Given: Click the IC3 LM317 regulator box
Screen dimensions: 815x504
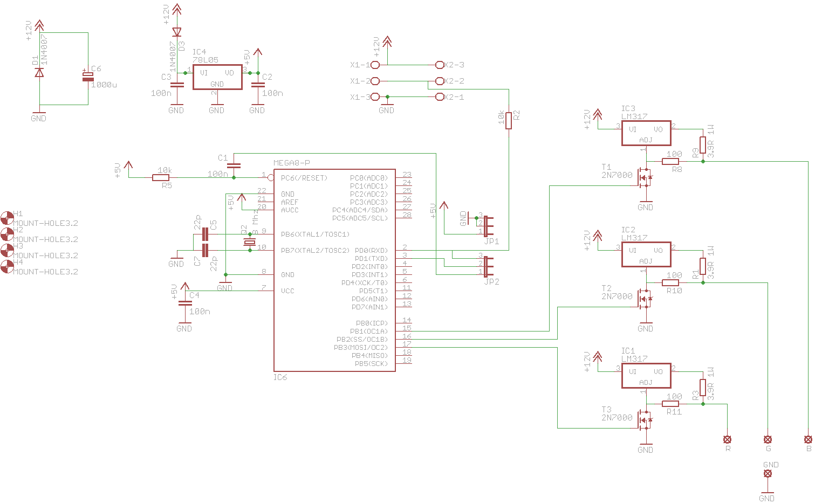Looking at the screenshot, I should click(646, 133).
